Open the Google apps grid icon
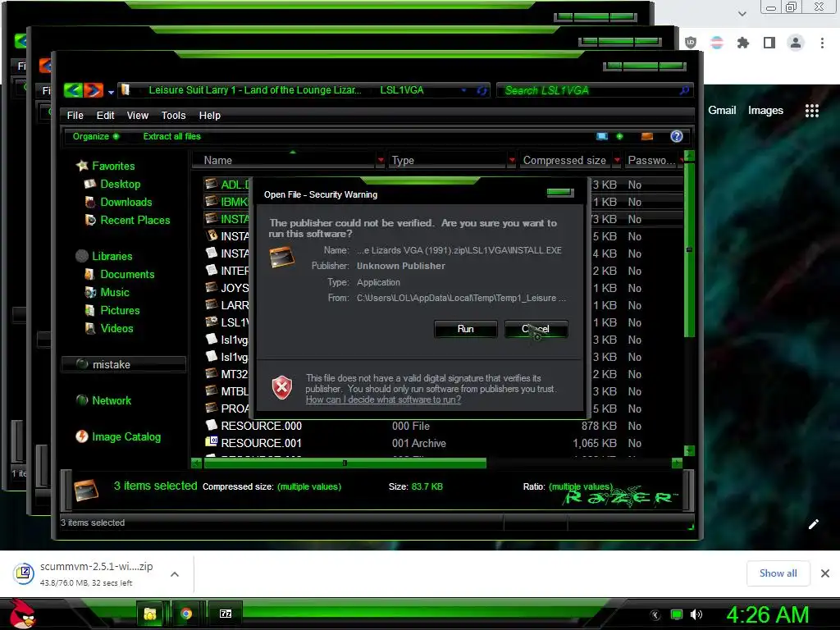The image size is (840, 630). coord(812,111)
